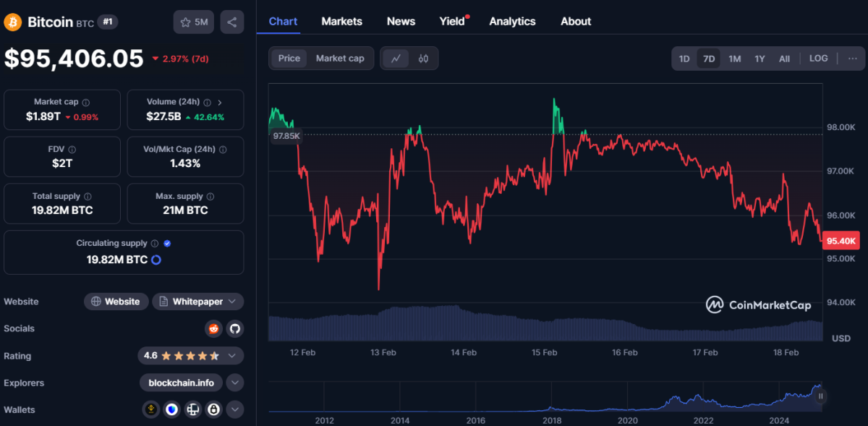Add Bitcoin to watchlist with star button
The width and height of the screenshot is (868, 426).
193,22
